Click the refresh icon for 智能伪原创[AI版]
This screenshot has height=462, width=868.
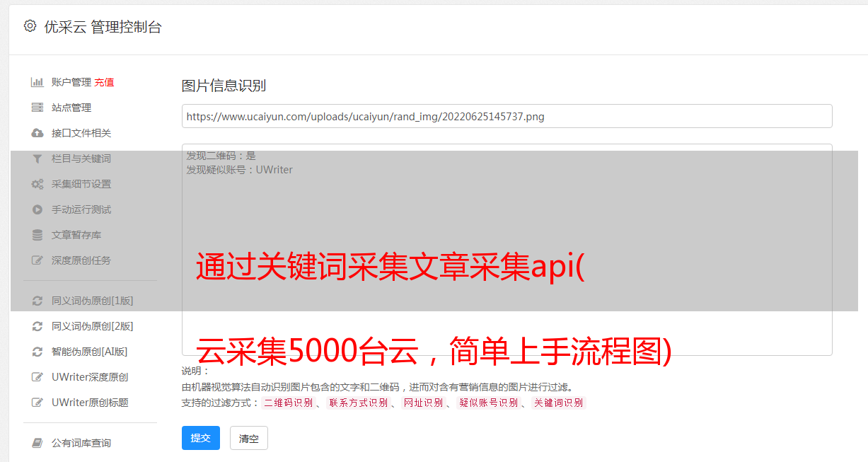tap(37, 352)
